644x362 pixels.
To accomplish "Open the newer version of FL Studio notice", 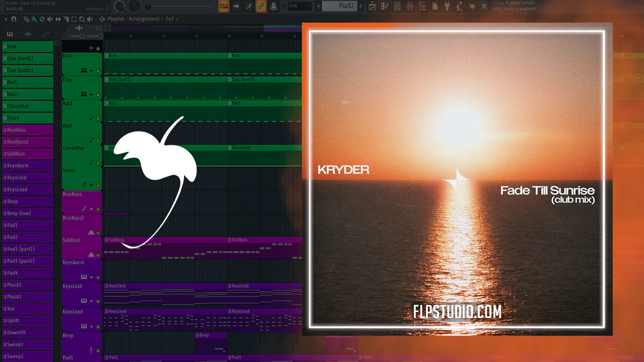I will [x=514, y=6].
